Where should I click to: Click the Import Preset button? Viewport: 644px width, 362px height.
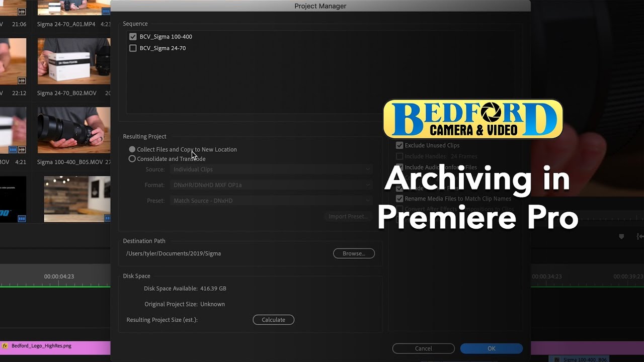348,217
